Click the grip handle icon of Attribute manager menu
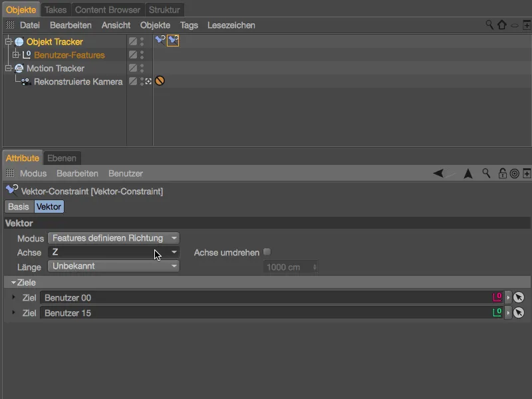The height and width of the screenshot is (399, 532). point(10,173)
